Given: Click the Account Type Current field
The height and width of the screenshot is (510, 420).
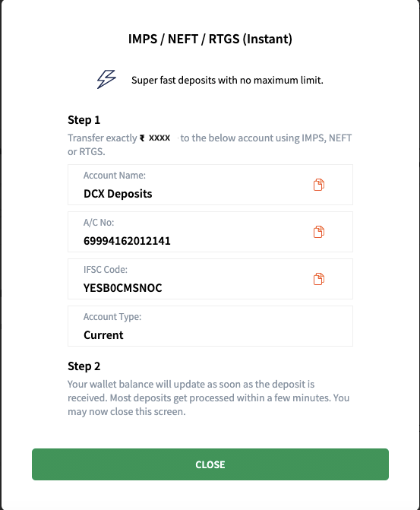Looking at the screenshot, I should coord(210,326).
